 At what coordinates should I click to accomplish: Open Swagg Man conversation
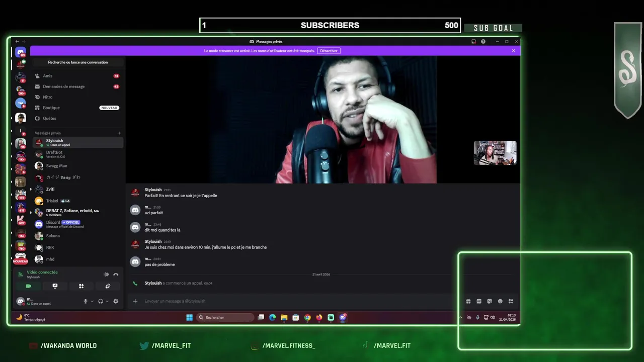(78, 166)
